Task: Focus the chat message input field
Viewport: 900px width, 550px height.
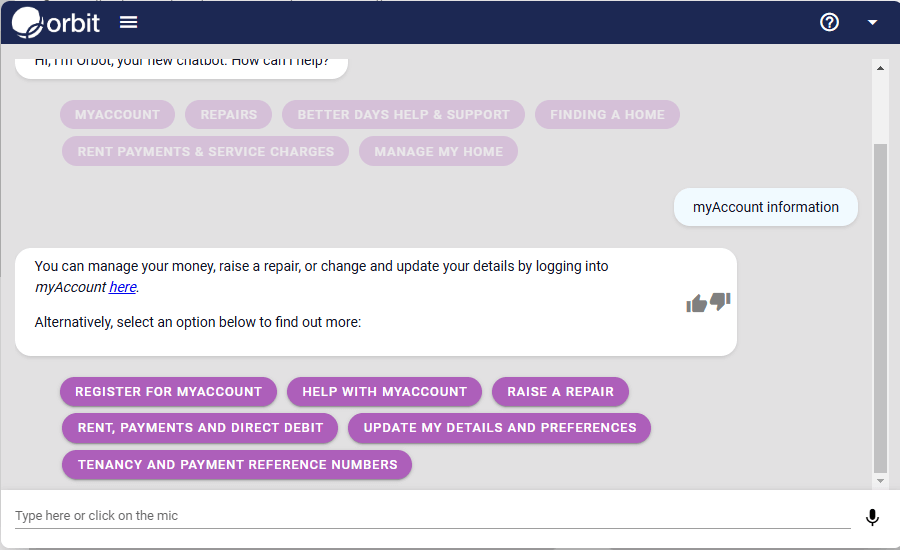Action: [432, 516]
